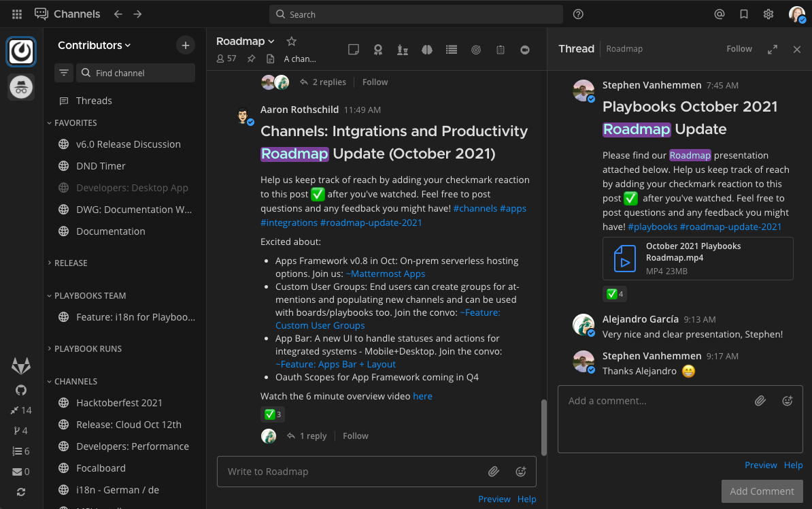Follow Stephen's Playbooks October thread
Image resolution: width=812 pixels, height=509 pixels.
739,48
